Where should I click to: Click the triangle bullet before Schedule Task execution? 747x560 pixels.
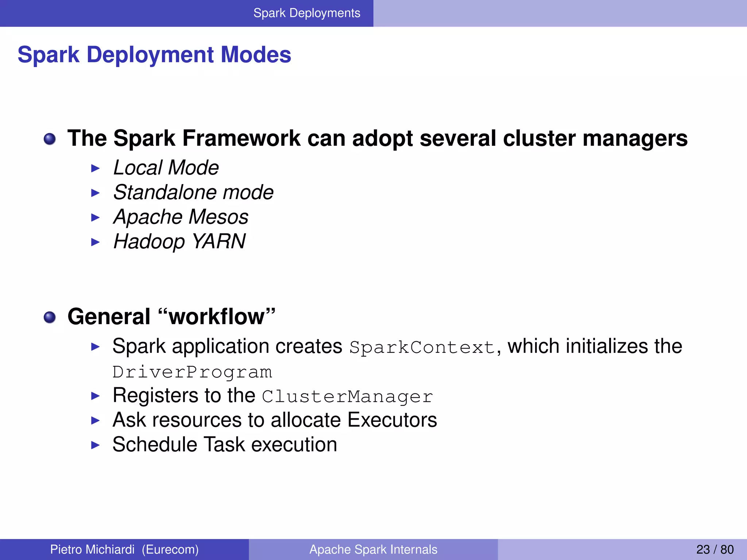pos(95,445)
